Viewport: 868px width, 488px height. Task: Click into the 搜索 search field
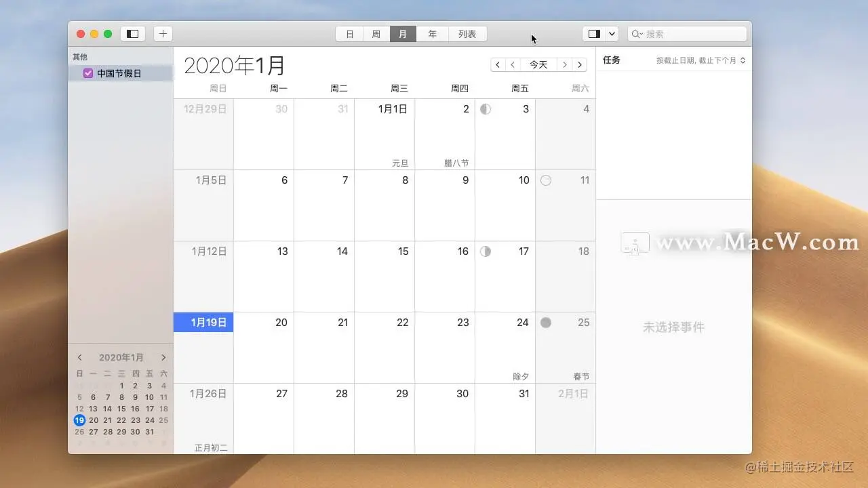pos(687,34)
